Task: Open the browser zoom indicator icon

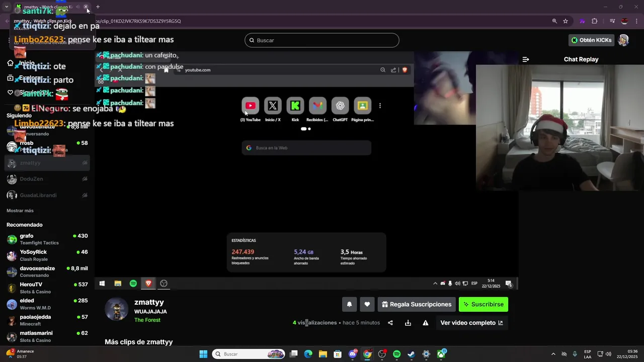Action: 554,21
